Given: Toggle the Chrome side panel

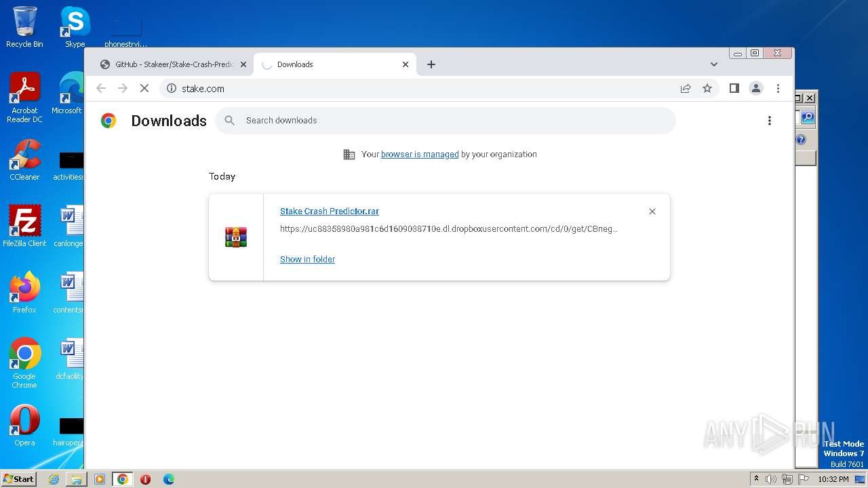Looking at the screenshot, I should (x=734, y=88).
